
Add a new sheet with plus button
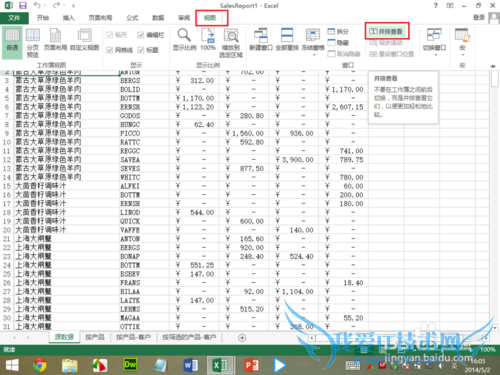(x=242, y=338)
